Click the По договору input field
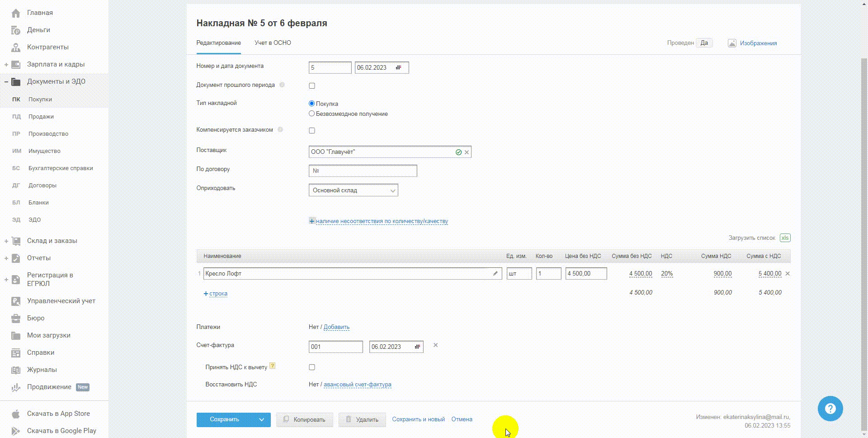Screen dimensions: 868x438 363,171
